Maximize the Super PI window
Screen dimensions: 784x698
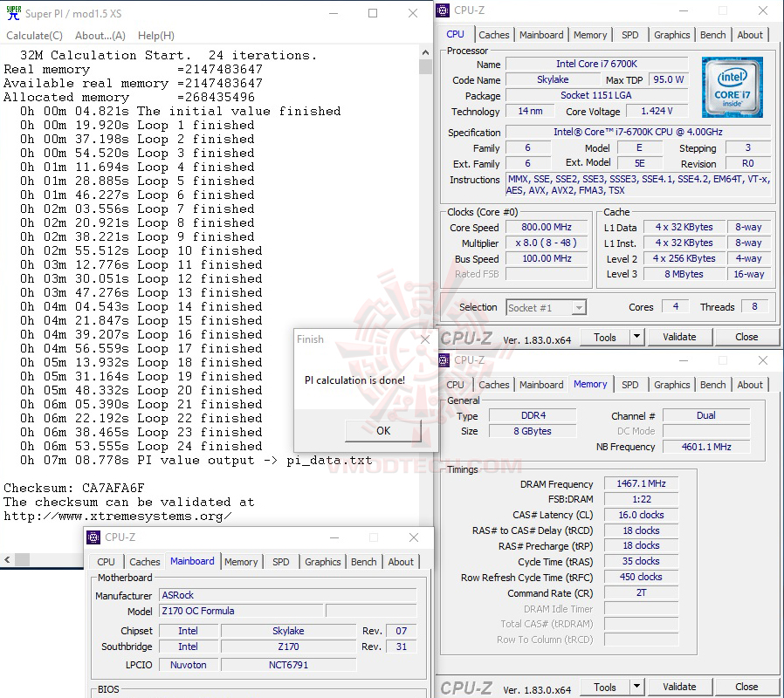(373, 13)
